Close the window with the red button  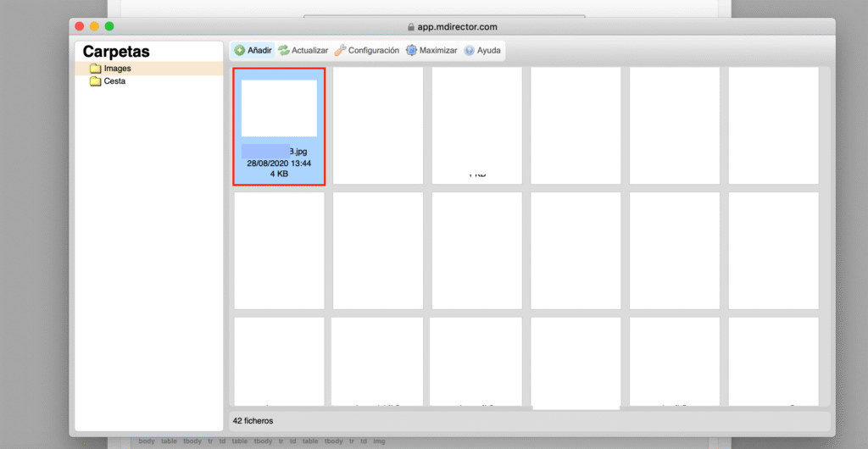(80, 27)
